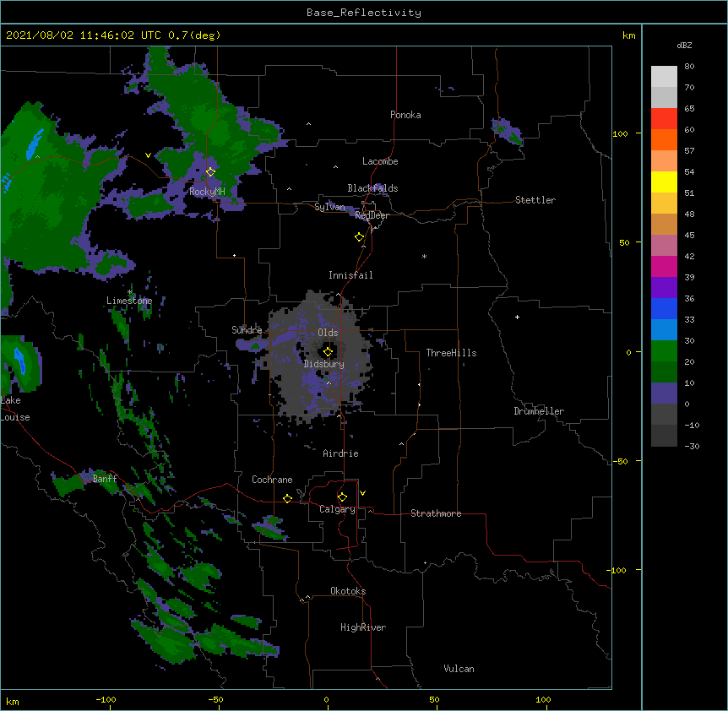Screen dimensions: 728x711
Task: Click the yellow marker below Cochrane
Action: (x=287, y=498)
